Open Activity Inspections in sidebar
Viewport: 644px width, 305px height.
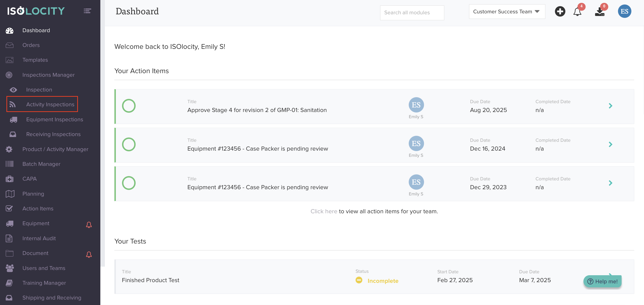click(50, 105)
